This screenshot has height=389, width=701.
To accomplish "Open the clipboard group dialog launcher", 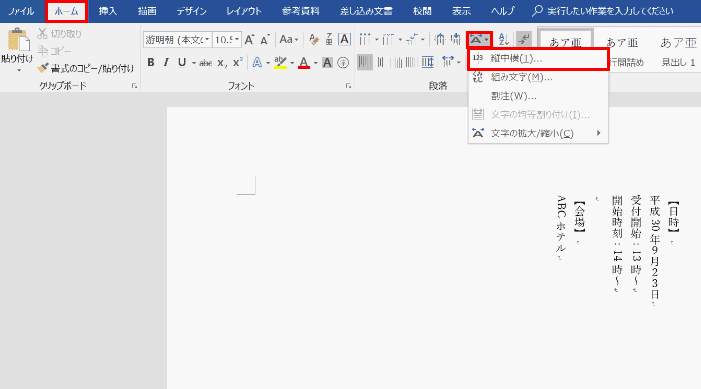I will [x=135, y=86].
